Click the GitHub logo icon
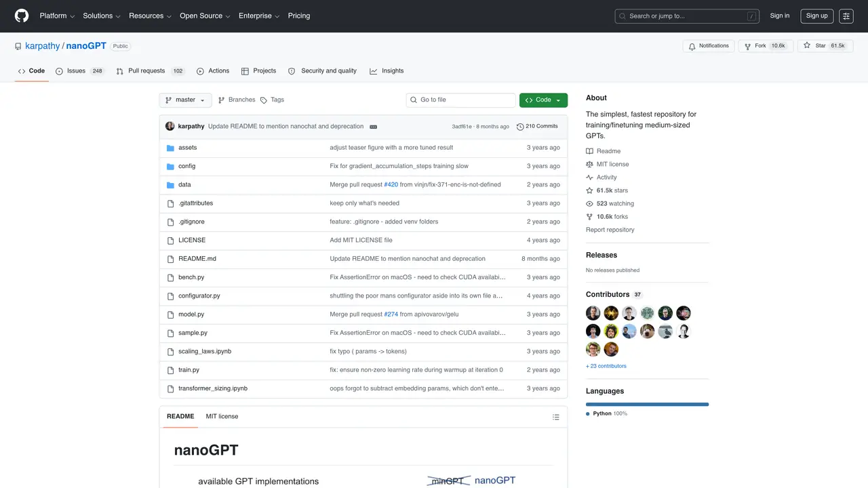The width and height of the screenshot is (868, 488). pyautogui.click(x=22, y=16)
